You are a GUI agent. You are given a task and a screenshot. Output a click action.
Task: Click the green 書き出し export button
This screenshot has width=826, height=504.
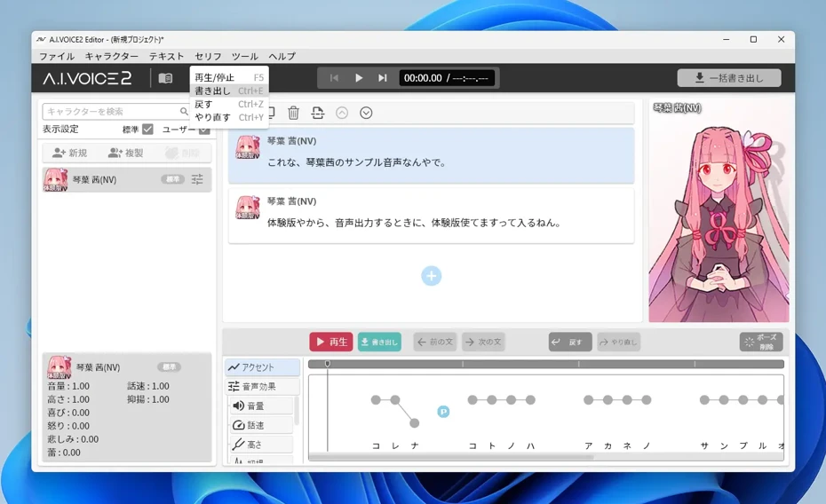pos(379,342)
